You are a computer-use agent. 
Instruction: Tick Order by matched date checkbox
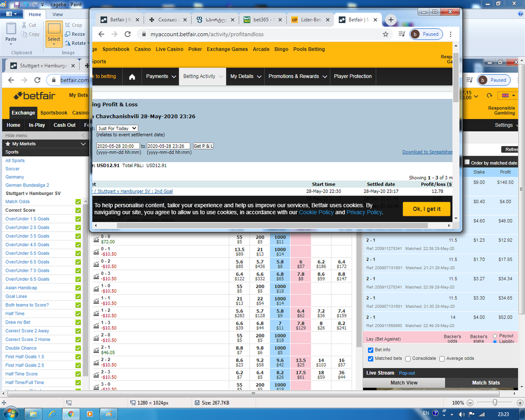(x=467, y=162)
